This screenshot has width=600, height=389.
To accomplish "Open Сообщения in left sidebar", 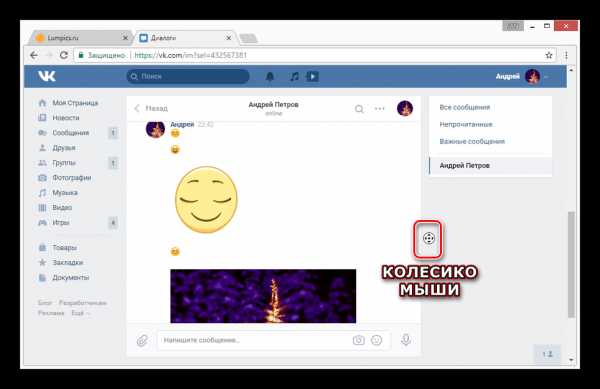I will (70, 133).
